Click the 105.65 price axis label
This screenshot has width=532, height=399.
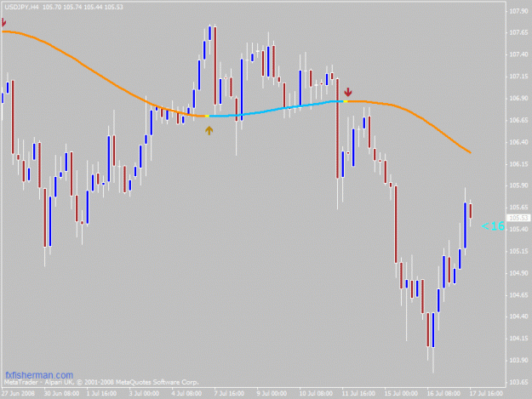click(518, 208)
